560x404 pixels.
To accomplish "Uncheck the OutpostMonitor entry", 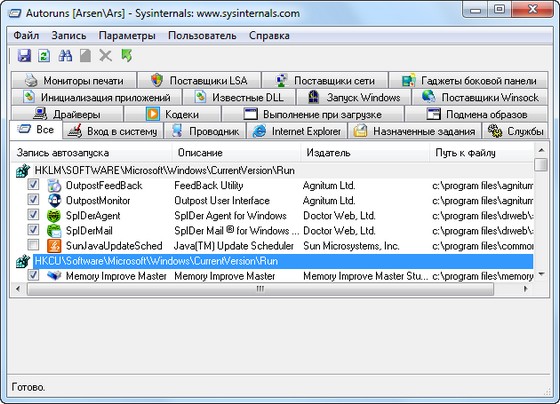I will point(33,200).
